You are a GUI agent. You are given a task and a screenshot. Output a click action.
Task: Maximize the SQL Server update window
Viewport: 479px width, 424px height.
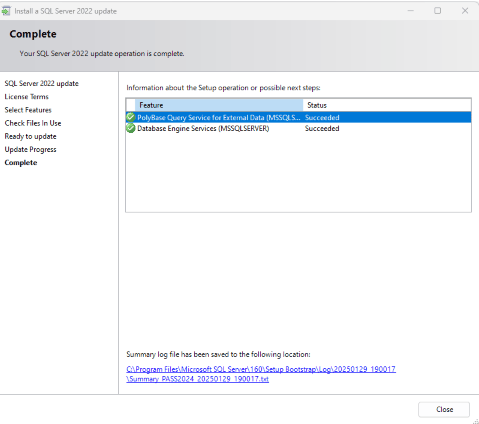(438, 11)
